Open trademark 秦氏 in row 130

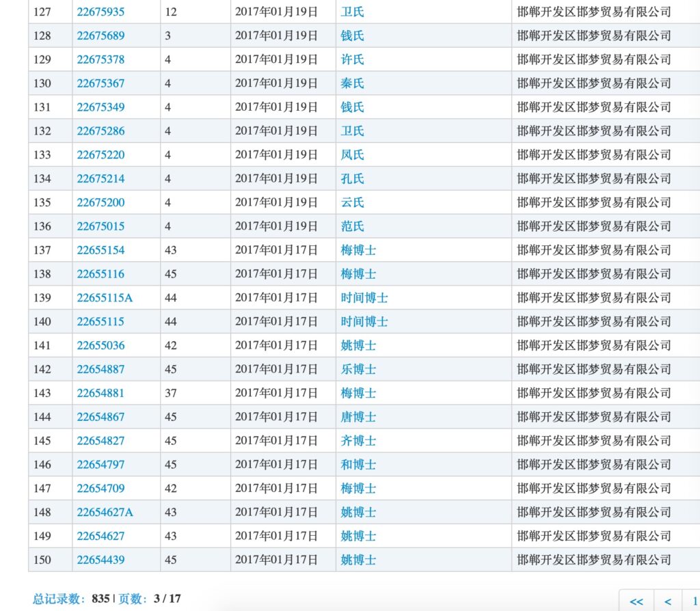tap(352, 83)
